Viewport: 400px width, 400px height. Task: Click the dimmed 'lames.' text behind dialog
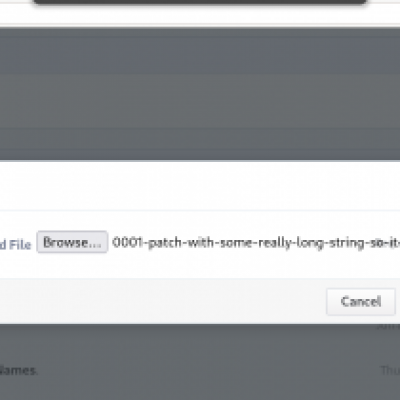coord(19,370)
